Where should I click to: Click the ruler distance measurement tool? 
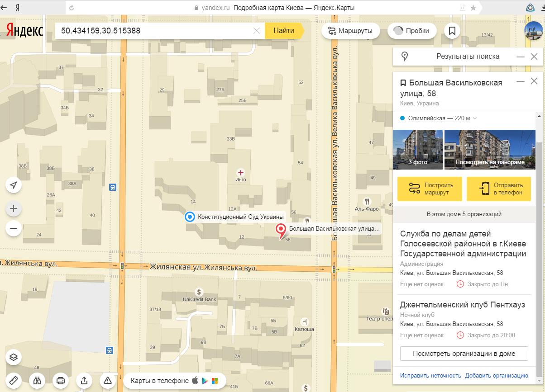pyautogui.click(x=14, y=380)
